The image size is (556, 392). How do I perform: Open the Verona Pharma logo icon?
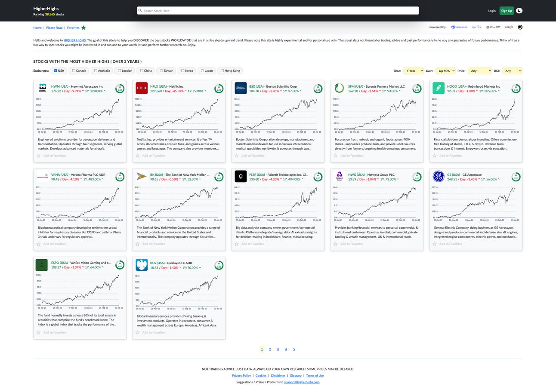pos(43,177)
